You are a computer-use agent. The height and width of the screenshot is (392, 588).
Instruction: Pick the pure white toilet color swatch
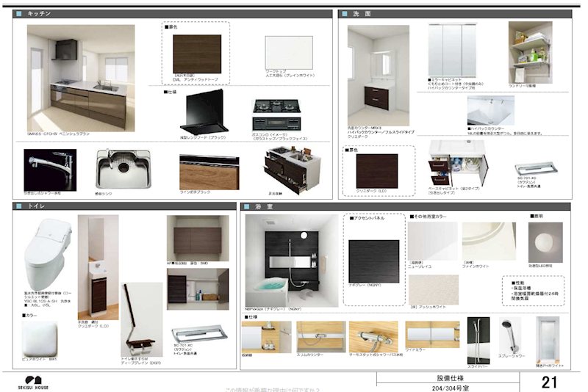click(40, 339)
